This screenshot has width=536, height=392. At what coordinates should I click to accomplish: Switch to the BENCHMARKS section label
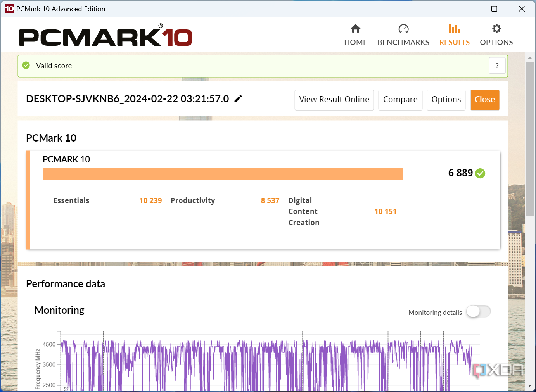coord(403,42)
